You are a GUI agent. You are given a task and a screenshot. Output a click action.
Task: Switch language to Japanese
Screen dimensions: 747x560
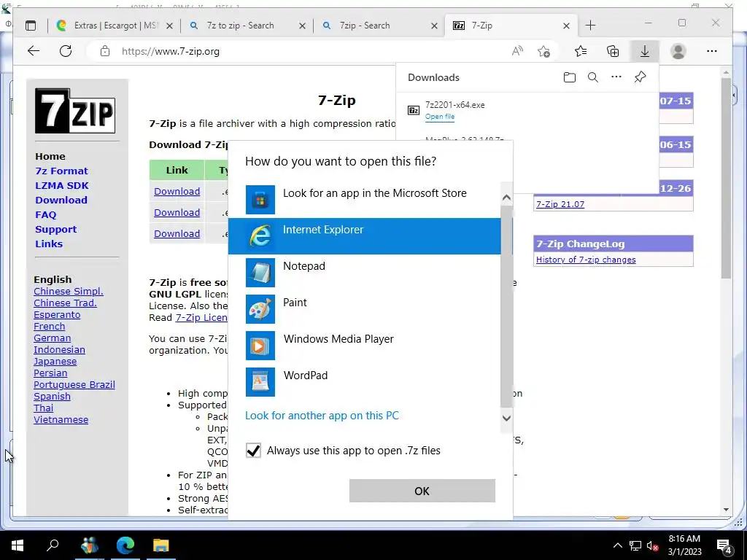click(55, 362)
